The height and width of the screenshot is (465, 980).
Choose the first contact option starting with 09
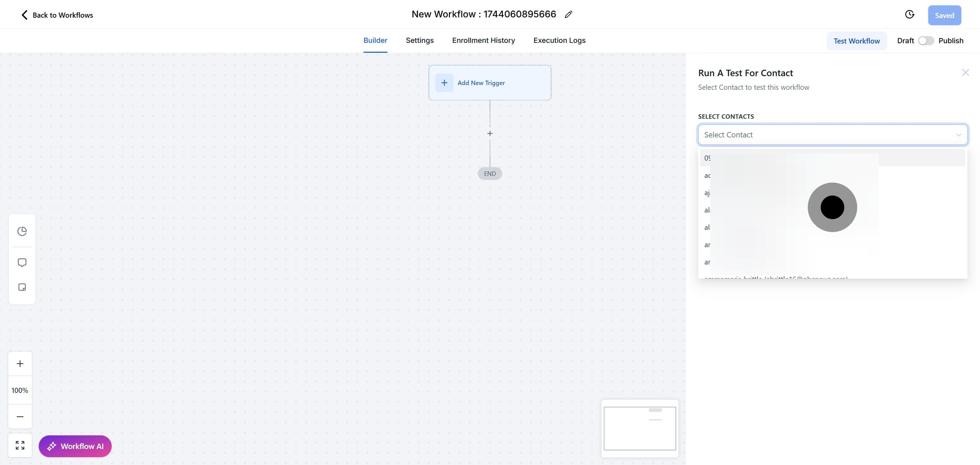tap(707, 158)
